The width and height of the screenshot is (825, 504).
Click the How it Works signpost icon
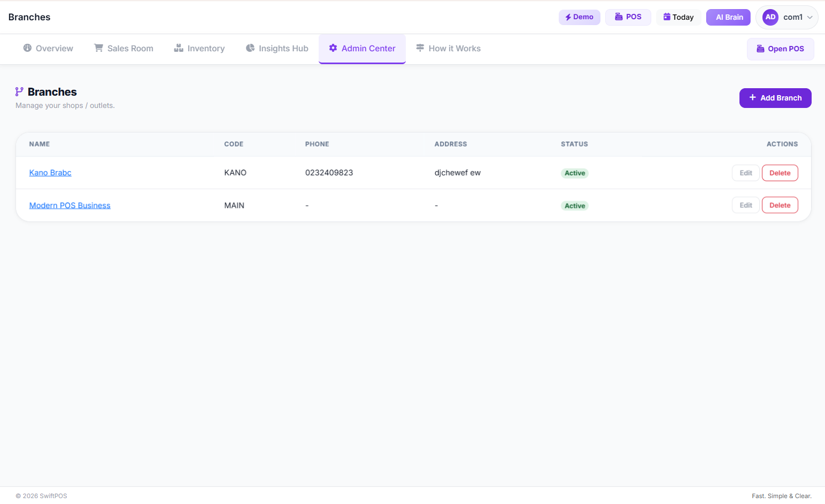coord(420,48)
